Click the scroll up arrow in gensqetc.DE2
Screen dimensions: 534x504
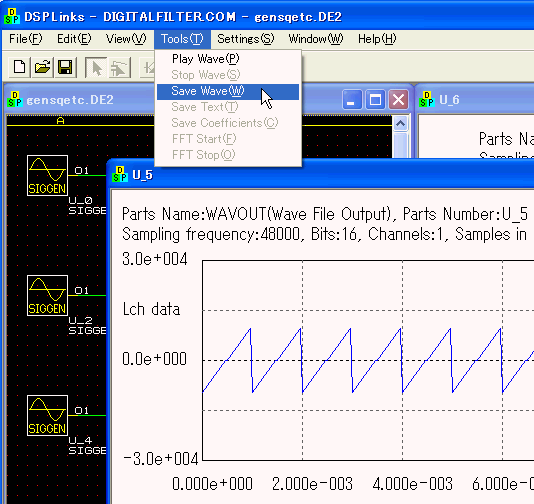coord(400,124)
